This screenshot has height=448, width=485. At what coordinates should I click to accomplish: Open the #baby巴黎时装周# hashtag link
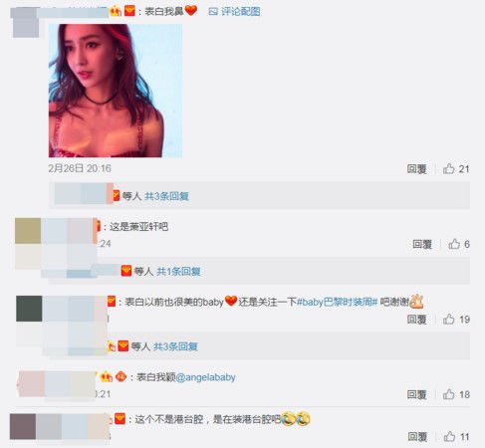pos(337,302)
